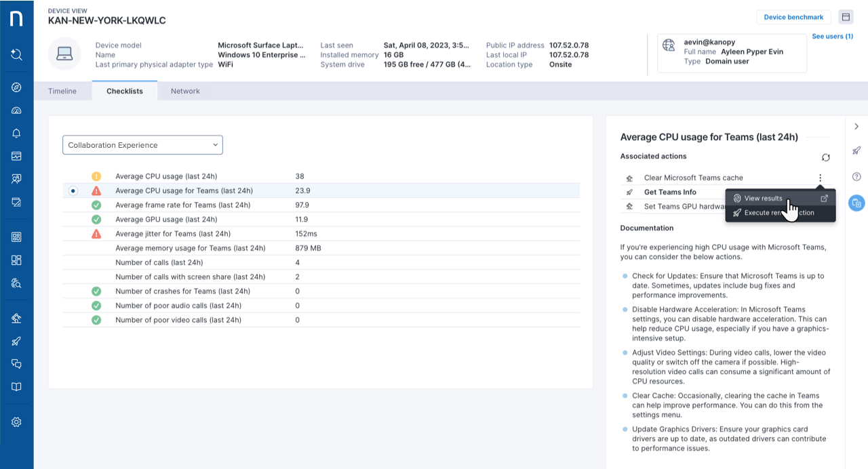Image resolution: width=868 pixels, height=469 pixels.
Task: Click the green check beside Average GPU usage
Action: (x=96, y=220)
